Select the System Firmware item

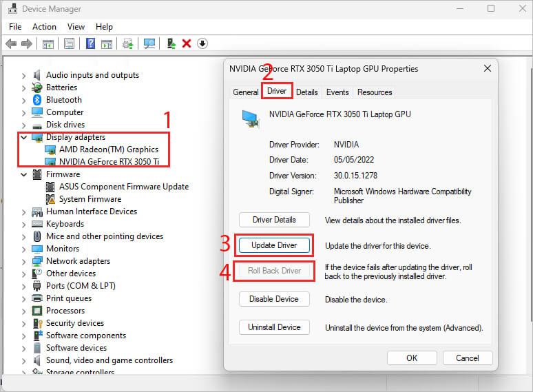[90, 199]
